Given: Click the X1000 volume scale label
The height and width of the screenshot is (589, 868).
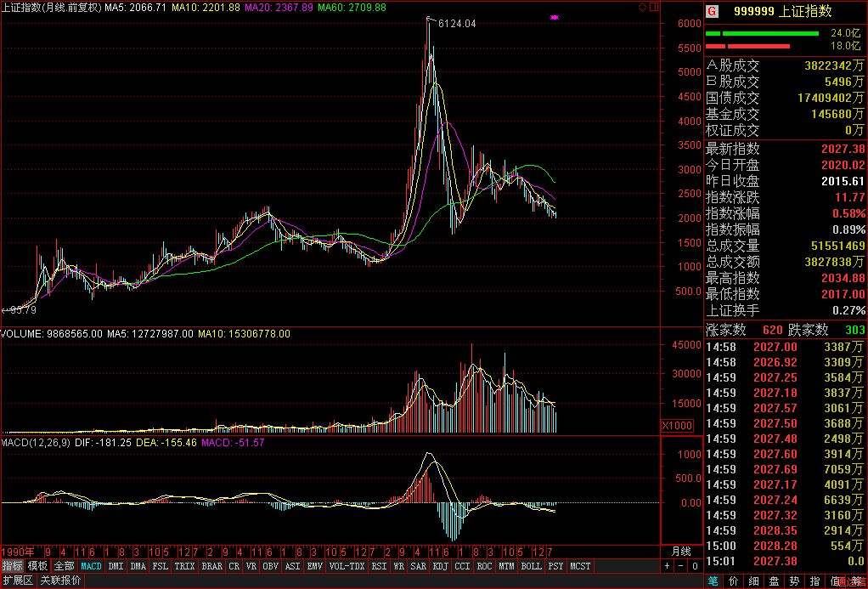Looking at the screenshot, I should point(677,426).
